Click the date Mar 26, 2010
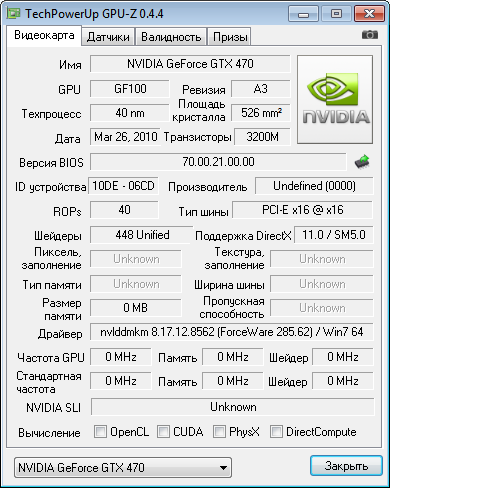480x488 pixels. pos(125,137)
